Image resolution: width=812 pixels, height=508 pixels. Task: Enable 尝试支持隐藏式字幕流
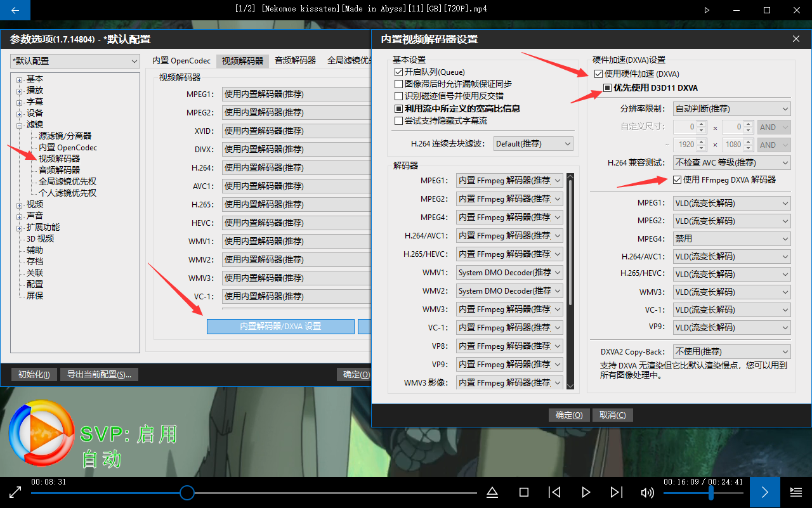tap(398, 120)
